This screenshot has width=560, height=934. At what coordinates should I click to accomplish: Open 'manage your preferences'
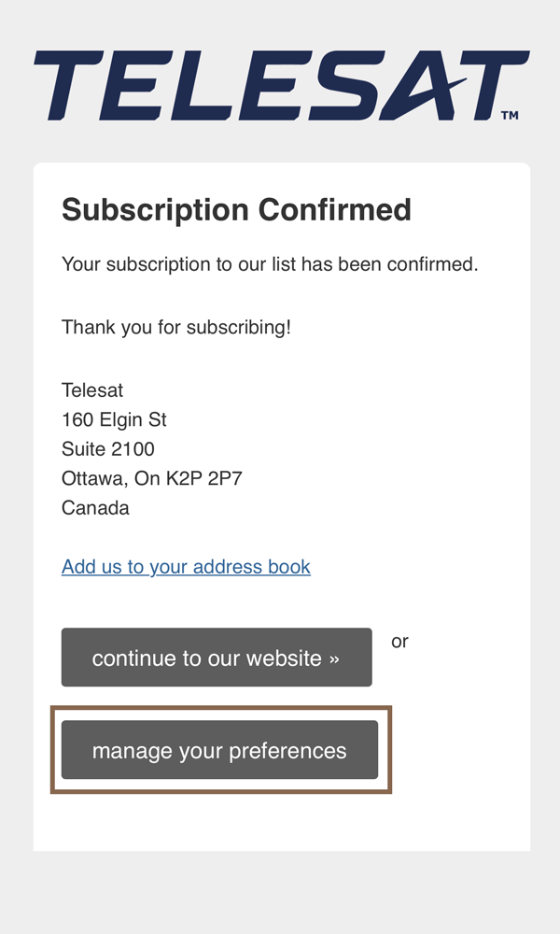[x=219, y=750]
